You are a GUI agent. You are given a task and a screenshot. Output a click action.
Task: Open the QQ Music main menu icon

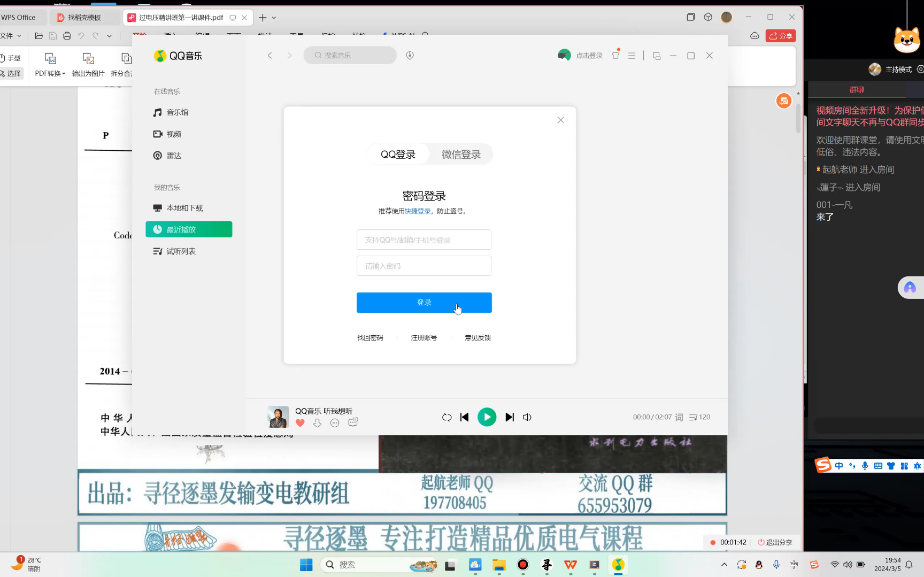[x=632, y=56]
